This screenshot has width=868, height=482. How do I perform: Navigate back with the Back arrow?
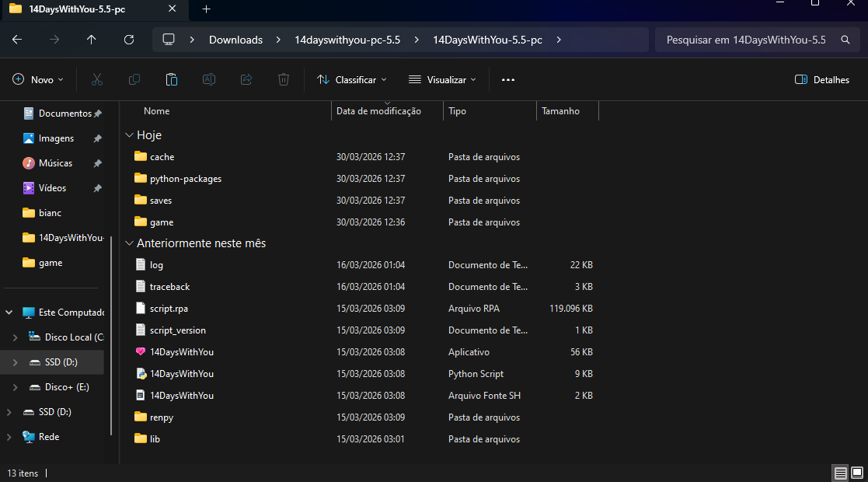pyautogui.click(x=17, y=40)
